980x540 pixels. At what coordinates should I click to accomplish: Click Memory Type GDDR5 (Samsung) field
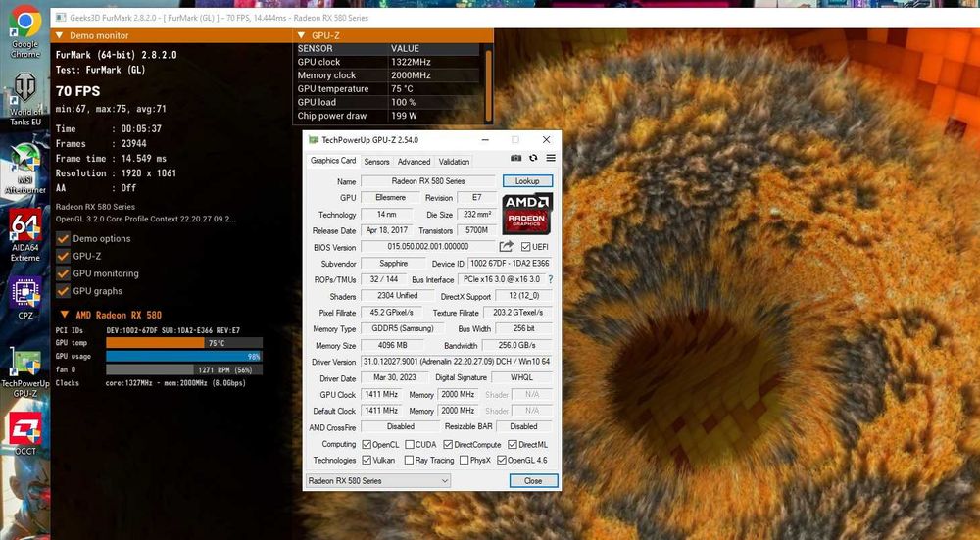[x=403, y=328]
